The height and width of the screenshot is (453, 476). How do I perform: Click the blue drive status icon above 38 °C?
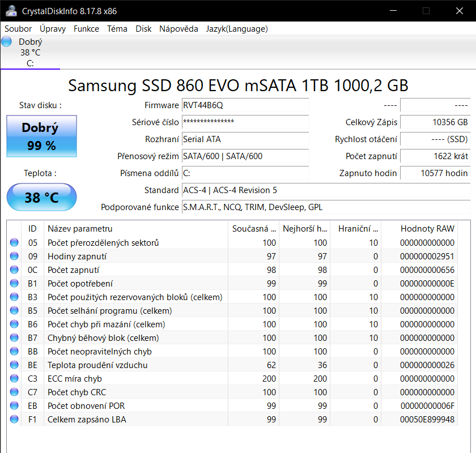click(x=6, y=41)
